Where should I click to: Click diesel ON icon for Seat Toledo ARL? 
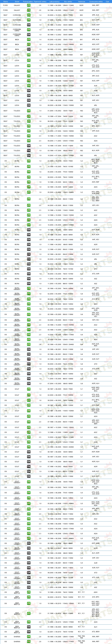(29, 155)
